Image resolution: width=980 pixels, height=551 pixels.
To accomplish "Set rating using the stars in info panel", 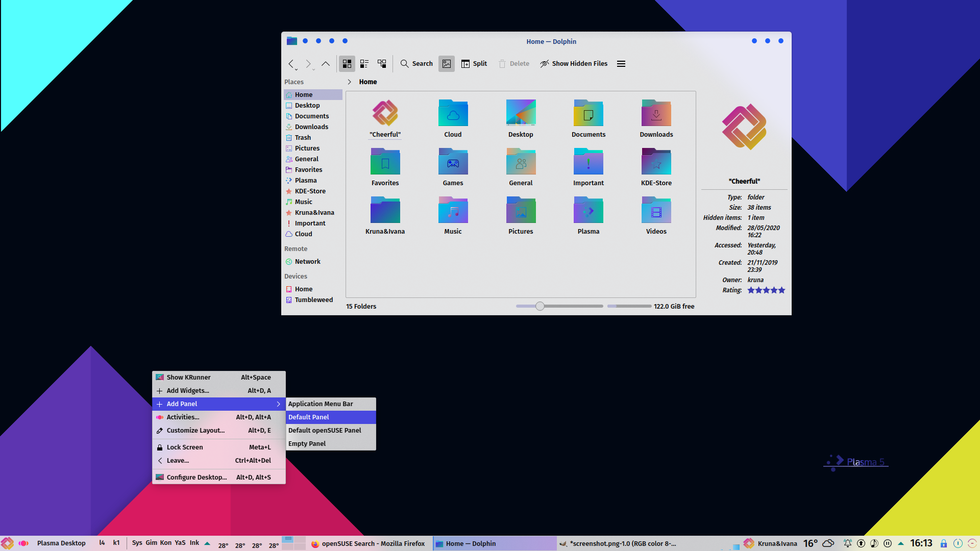I will [x=766, y=290].
